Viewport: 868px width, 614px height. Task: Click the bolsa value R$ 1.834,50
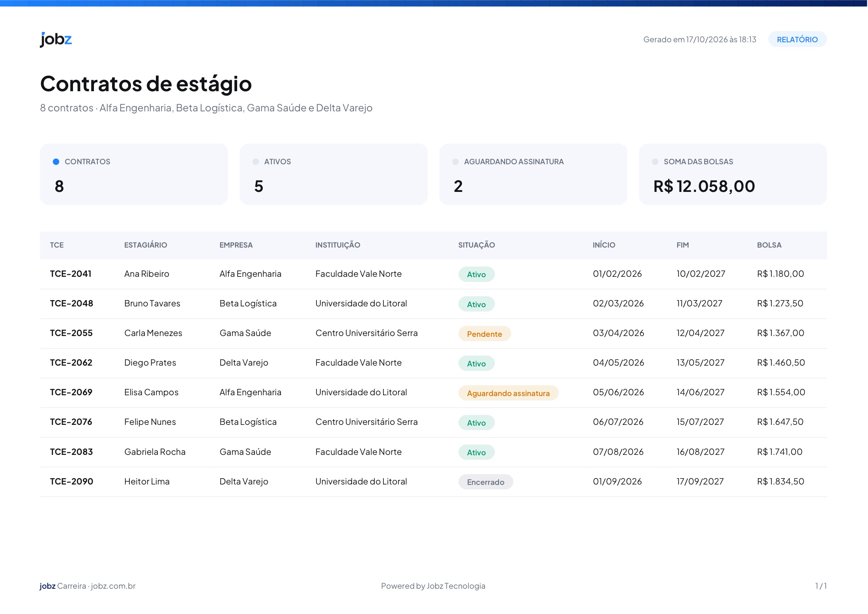click(x=780, y=481)
